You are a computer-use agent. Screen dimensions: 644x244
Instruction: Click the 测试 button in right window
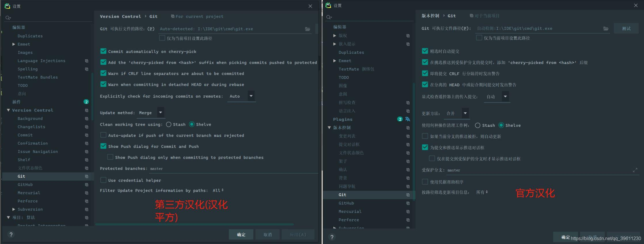click(626, 29)
